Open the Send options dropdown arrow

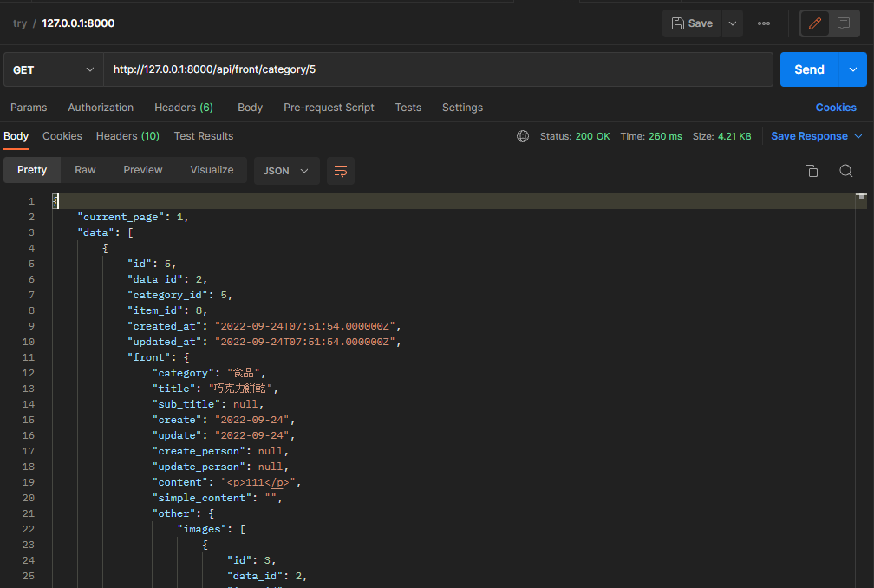tap(853, 69)
